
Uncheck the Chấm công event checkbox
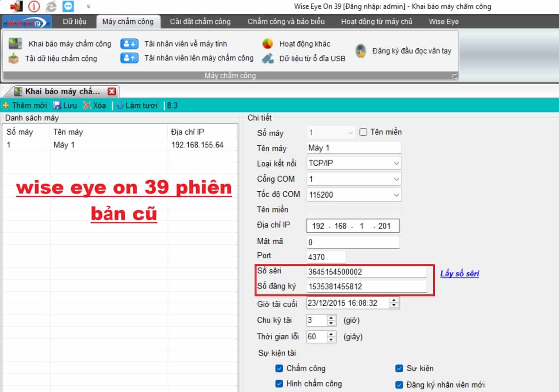[279, 368]
